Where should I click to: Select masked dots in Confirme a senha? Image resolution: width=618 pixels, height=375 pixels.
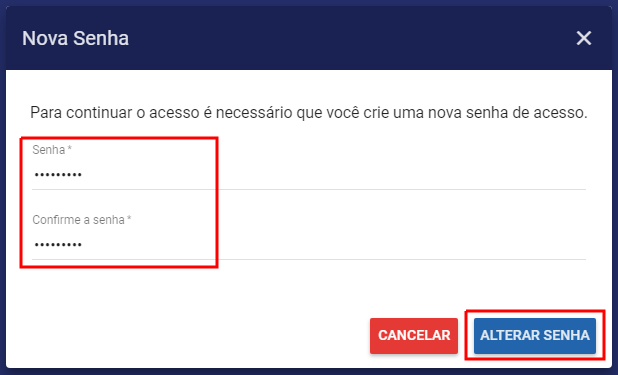pos(58,245)
